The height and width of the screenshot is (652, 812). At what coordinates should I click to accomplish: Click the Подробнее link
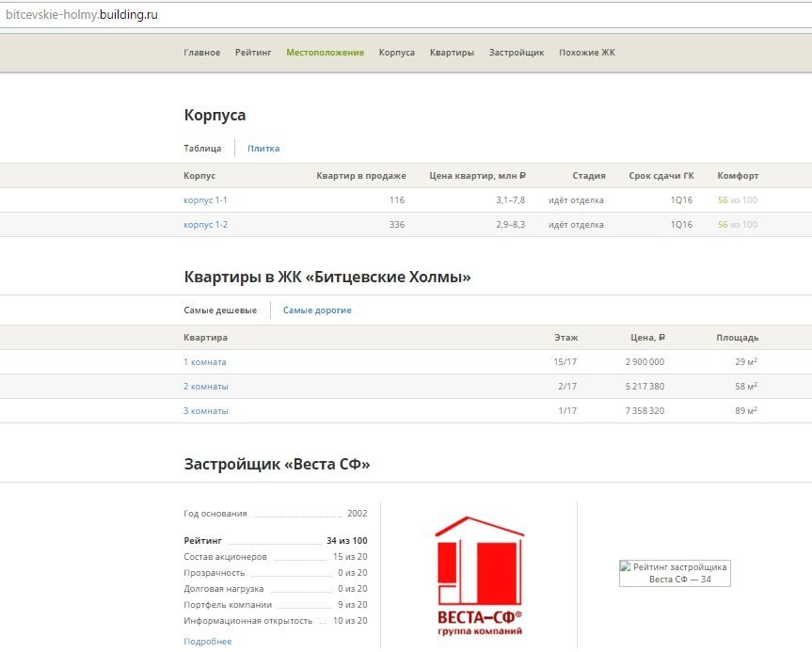pyautogui.click(x=208, y=641)
